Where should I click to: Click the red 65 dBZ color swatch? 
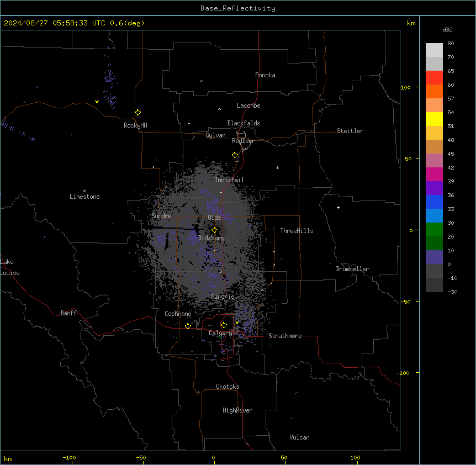[434, 78]
